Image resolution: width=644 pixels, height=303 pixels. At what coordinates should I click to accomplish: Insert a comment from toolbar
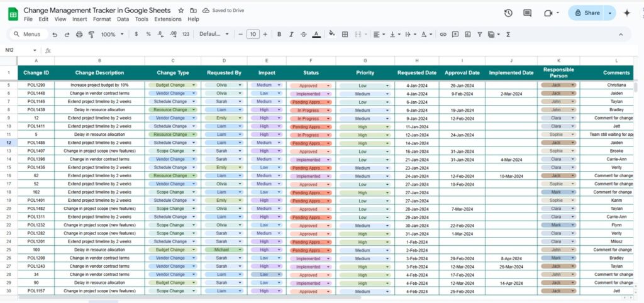pyautogui.click(x=455, y=35)
